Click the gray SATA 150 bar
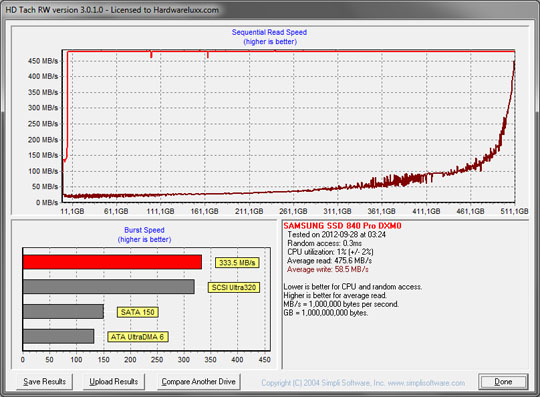540x397 pixels. pyautogui.click(x=63, y=311)
